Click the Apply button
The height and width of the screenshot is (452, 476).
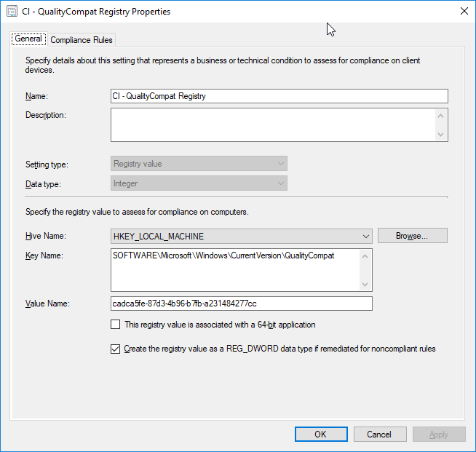click(x=439, y=434)
